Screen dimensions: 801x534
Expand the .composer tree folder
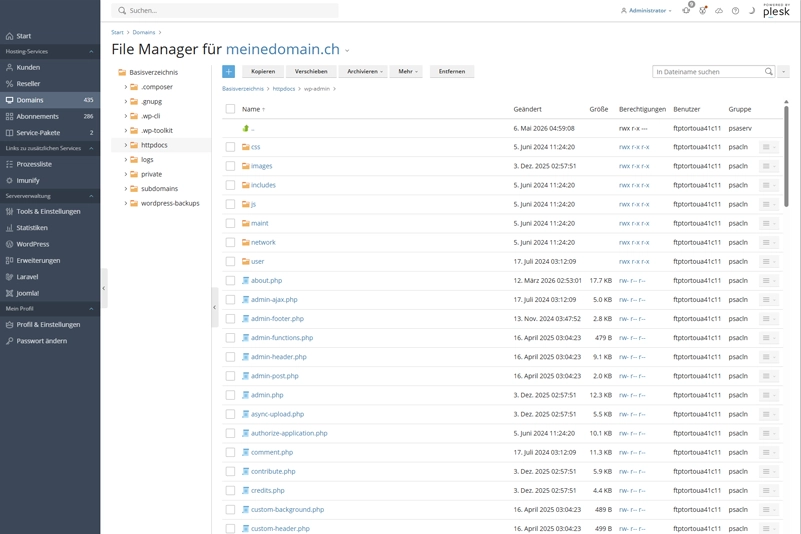pyautogui.click(x=126, y=87)
